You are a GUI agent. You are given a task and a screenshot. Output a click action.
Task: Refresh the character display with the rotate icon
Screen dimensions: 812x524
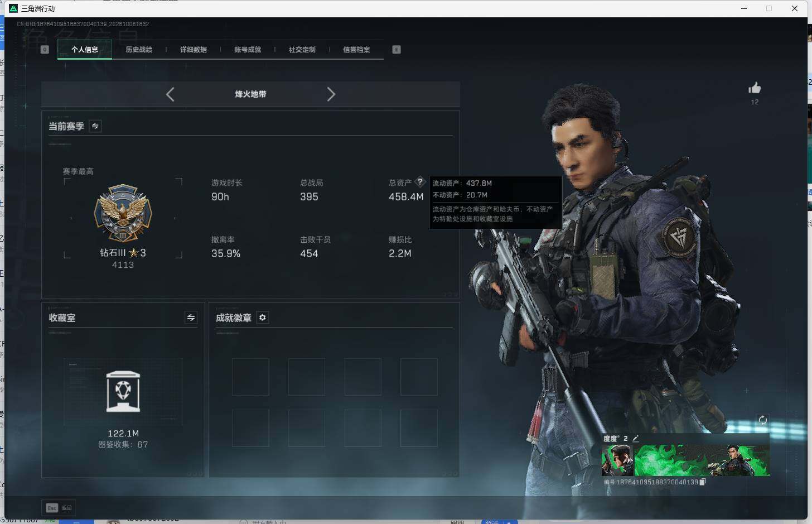point(762,420)
